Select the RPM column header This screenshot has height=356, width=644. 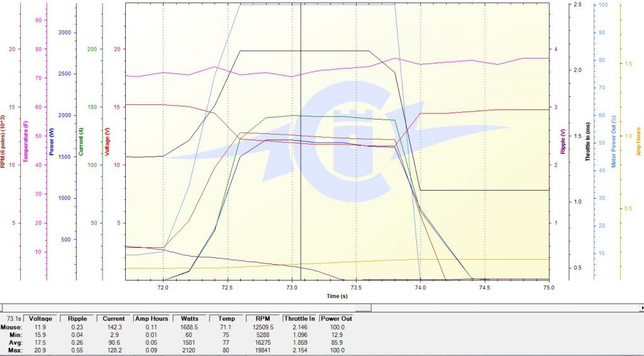[x=264, y=318]
